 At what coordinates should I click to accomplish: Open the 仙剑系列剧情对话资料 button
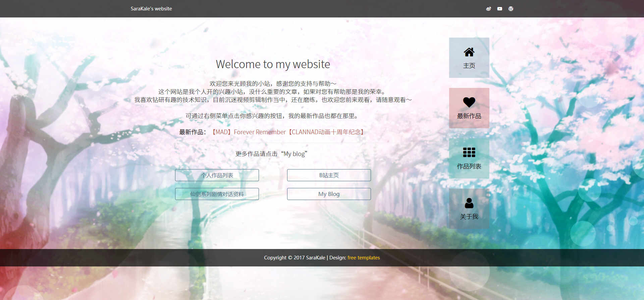pos(217,194)
